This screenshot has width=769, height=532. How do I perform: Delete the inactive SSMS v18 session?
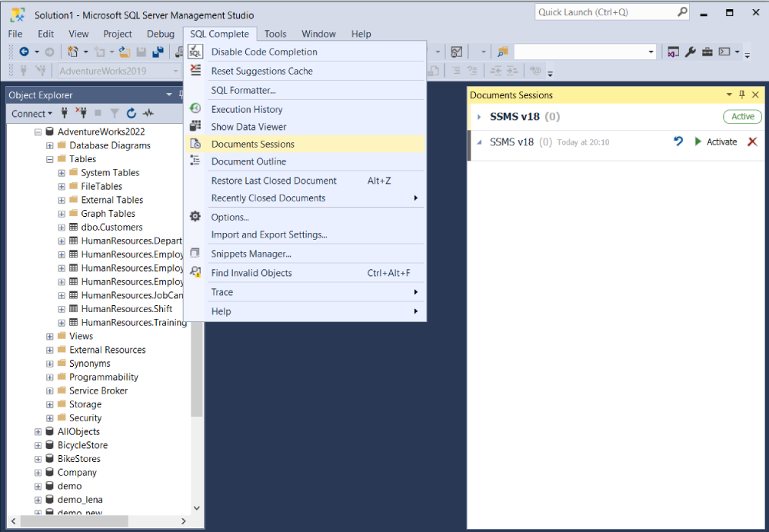(x=752, y=141)
